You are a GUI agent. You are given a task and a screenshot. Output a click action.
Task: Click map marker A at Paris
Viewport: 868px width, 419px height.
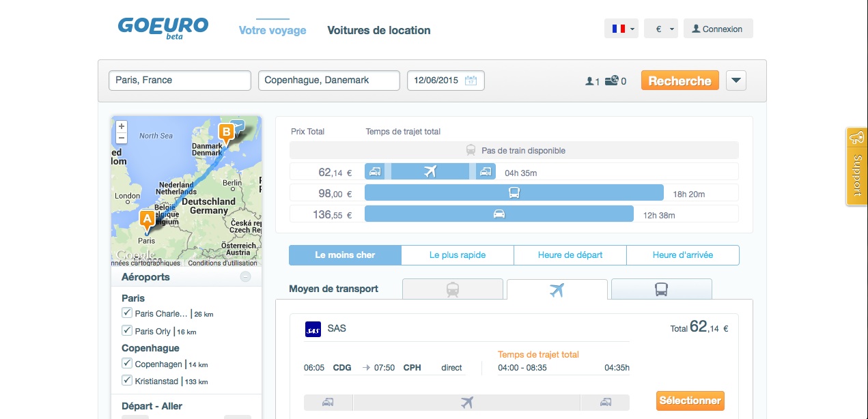[146, 219]
